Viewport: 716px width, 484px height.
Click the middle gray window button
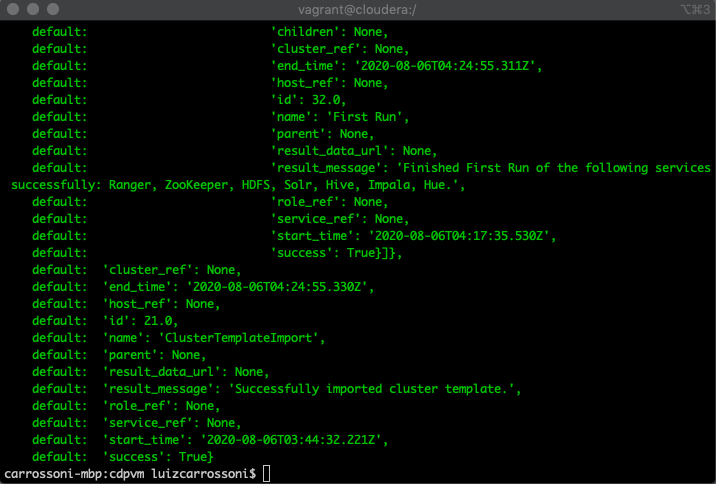click(x=33, y=9)
